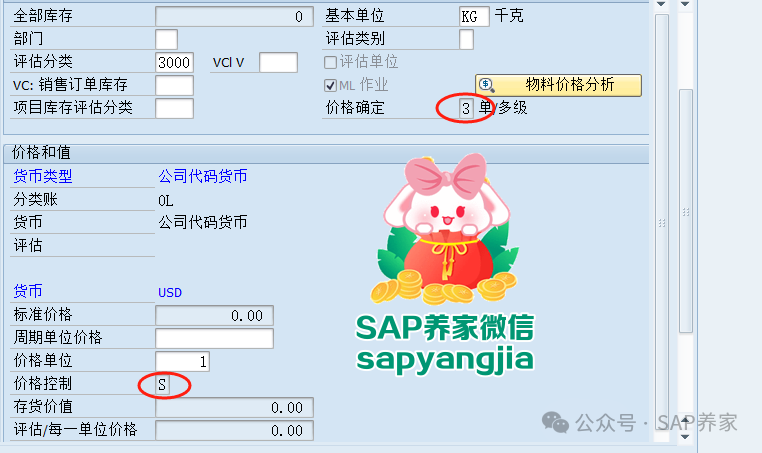Click the 部门 input box
Viewport: 762px width, 453px height.
pos(166,39)
